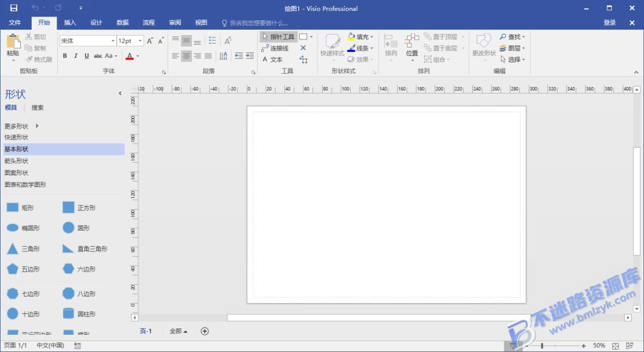Select the Ellipse (椭圆形) shape
The height and width of the screenshot is (352, 644).
pos(23,228)
